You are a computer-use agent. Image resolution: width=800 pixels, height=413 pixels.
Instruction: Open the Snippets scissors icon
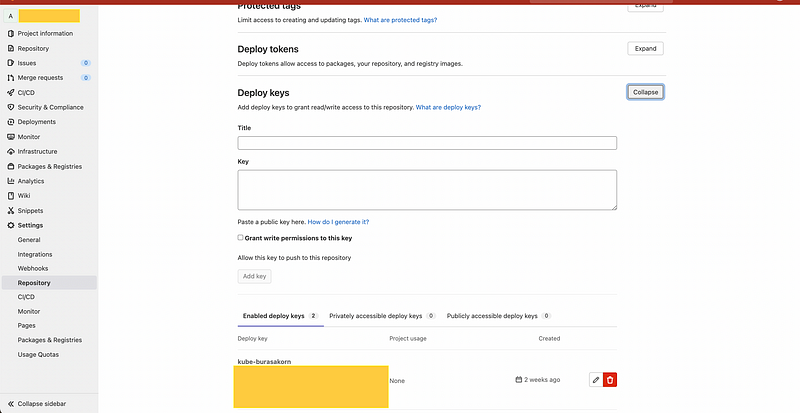click(x=10, y=210)
